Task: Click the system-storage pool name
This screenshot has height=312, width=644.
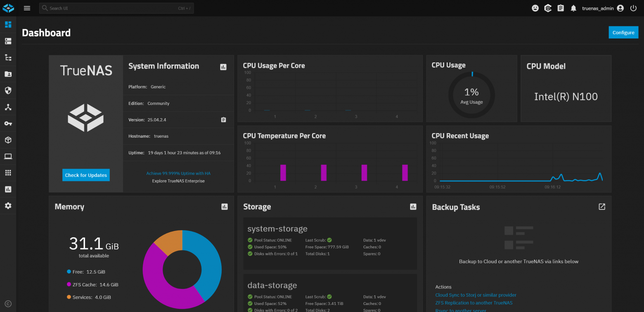Action: (277, 229)
